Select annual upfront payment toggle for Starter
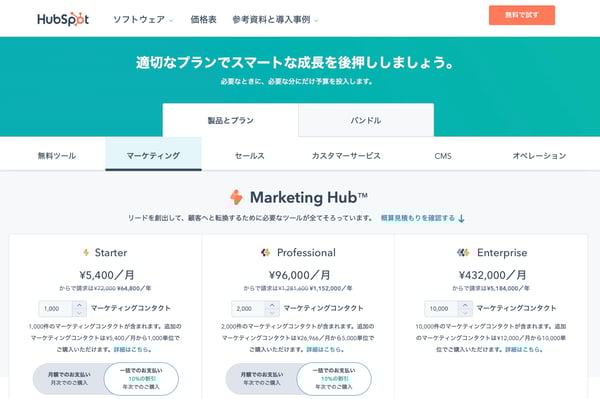The height and width of the screenshot is (399, 600). tap(141, 379)
